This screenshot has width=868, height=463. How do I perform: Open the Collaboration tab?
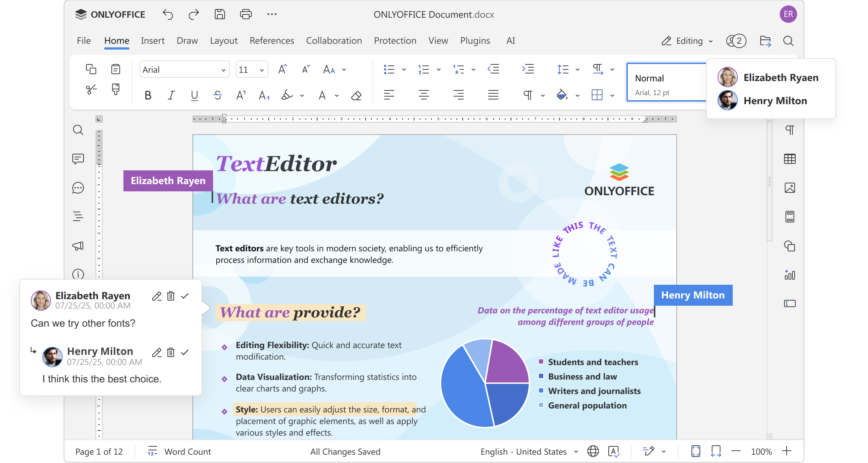(334, 41)
